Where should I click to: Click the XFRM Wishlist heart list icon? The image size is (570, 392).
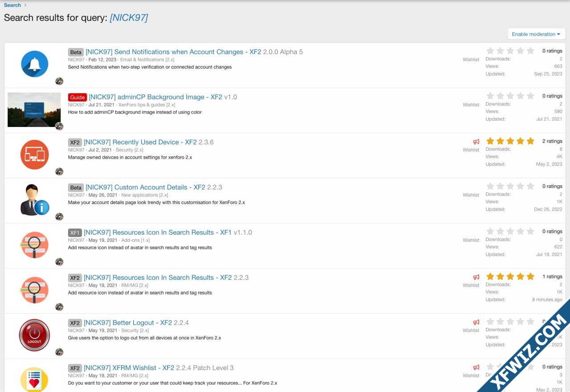(34, 380)
